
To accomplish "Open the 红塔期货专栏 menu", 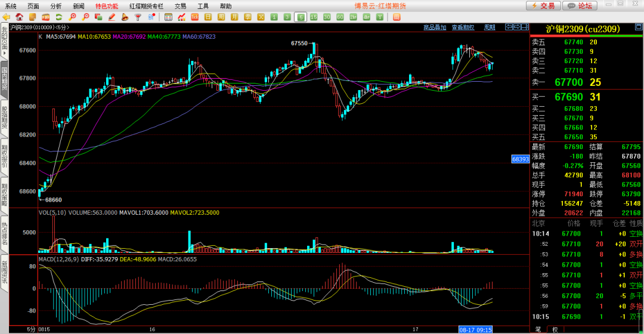I will pos(146,6).
